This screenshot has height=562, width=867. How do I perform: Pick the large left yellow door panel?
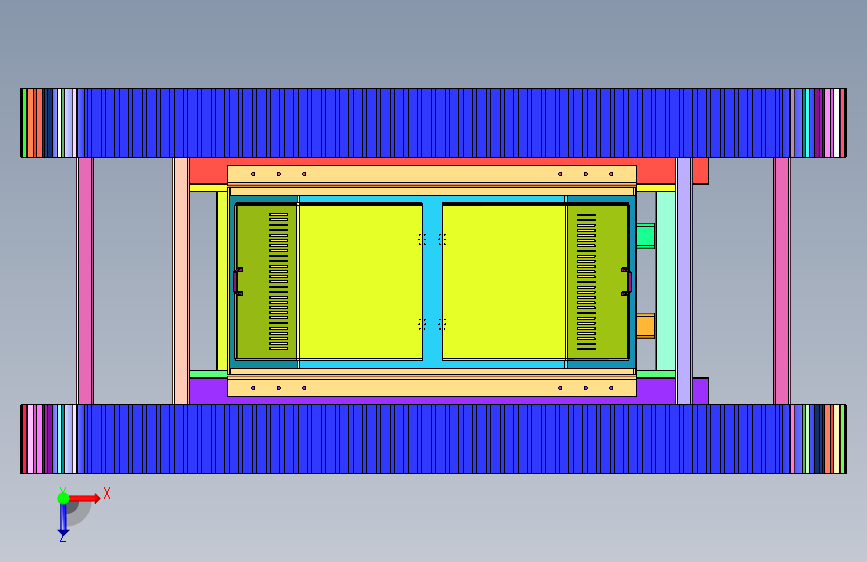pyautogui.click(x=361, y=282)
